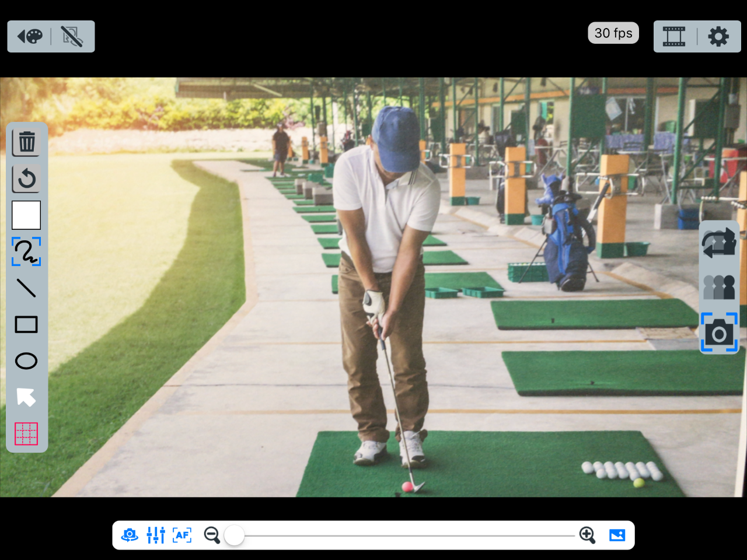
Task: Open the image adjustment sliders
Action: point(156,535)
